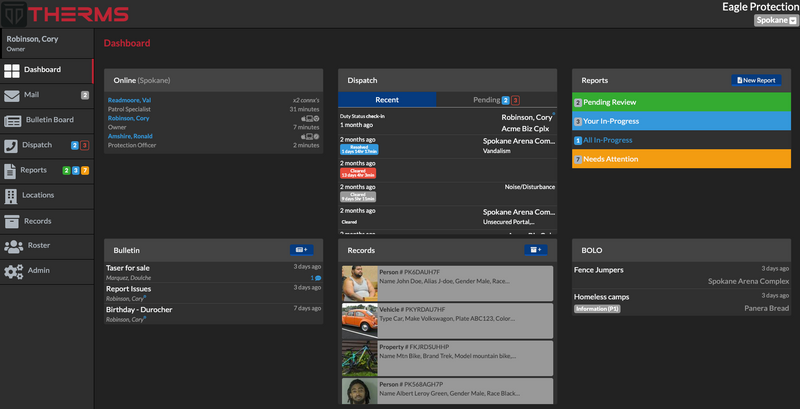The width and height of the screenshot is (800, 409).
Task: Select Bulletin Board in sidebar menu
Action: coord(50,120)
